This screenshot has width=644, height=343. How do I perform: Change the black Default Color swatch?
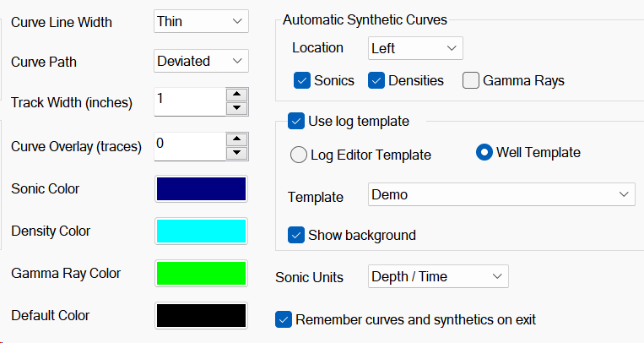coord(201,315)
